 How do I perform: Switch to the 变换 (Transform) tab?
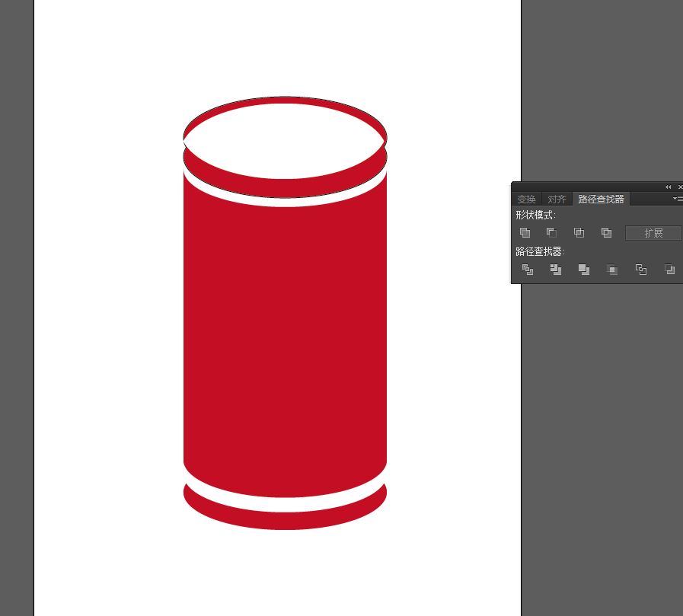526,199
